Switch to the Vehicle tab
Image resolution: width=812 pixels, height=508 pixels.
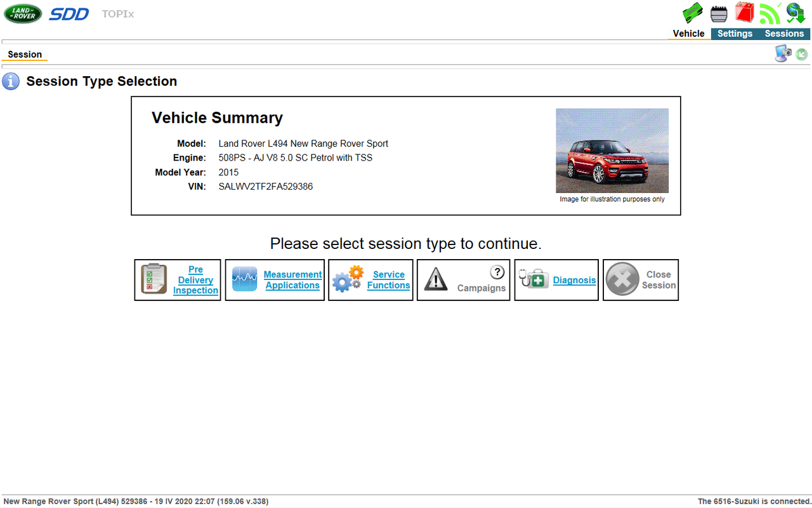coord(689,34)
